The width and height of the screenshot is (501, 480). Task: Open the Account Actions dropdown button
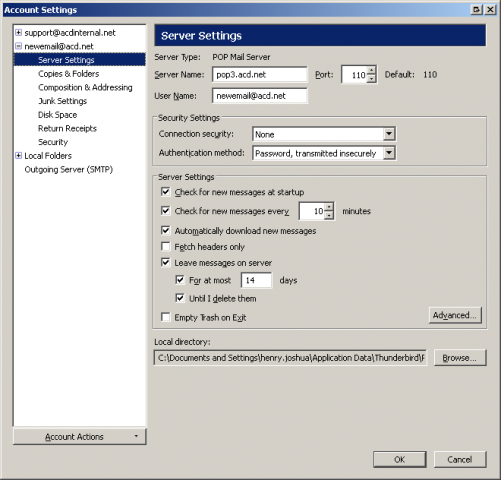80,437
